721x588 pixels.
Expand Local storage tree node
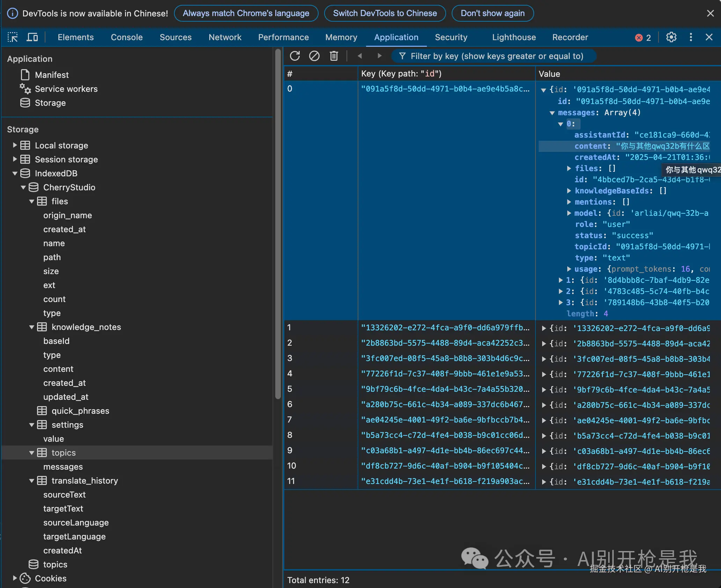click(15, 145)
